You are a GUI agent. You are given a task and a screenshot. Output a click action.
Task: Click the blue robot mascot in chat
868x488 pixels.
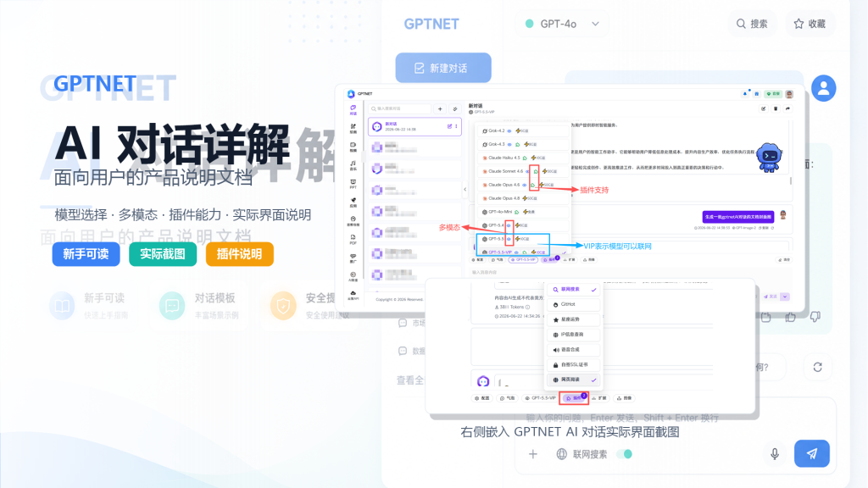(x=770, y=158)
